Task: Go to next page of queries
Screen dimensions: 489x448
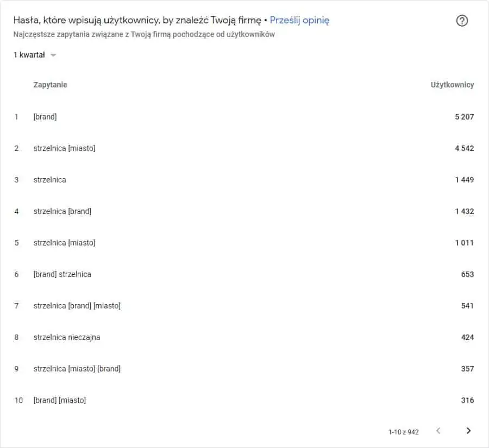Action: [468, 431]
